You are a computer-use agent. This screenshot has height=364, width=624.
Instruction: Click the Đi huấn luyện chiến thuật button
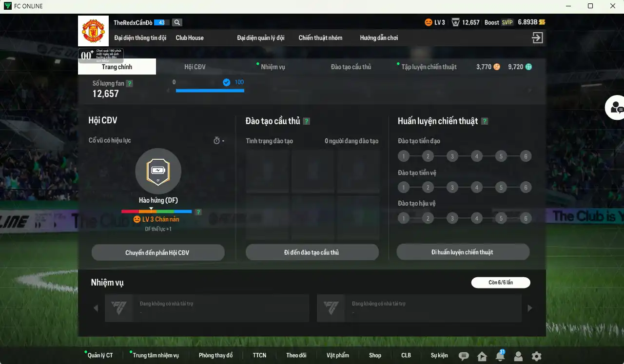click(x=463, y=252)
